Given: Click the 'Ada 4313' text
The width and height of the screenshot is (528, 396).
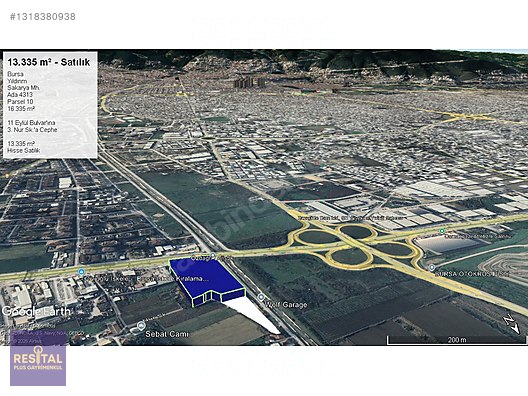Looking at the screenshot, I should tap(20, 95).
